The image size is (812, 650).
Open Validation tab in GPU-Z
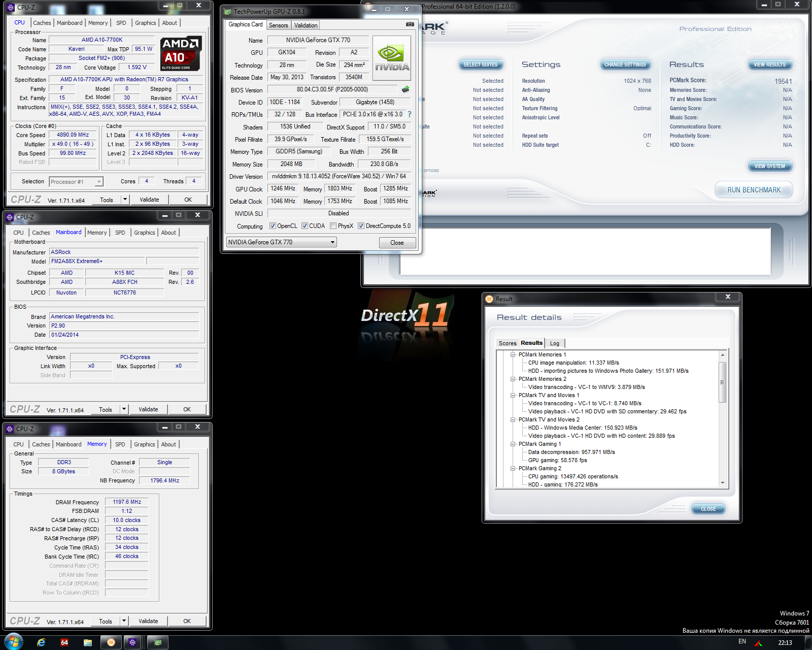pyautogui.click(x=306, y=25)
